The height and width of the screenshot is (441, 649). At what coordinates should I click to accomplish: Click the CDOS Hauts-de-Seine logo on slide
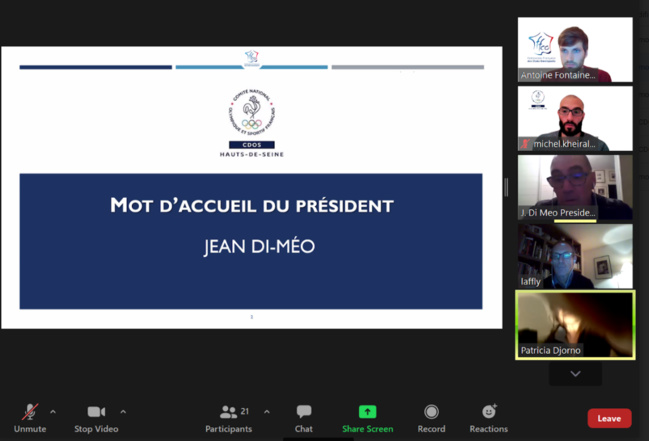pyautogui.click(x=252, y=123)
